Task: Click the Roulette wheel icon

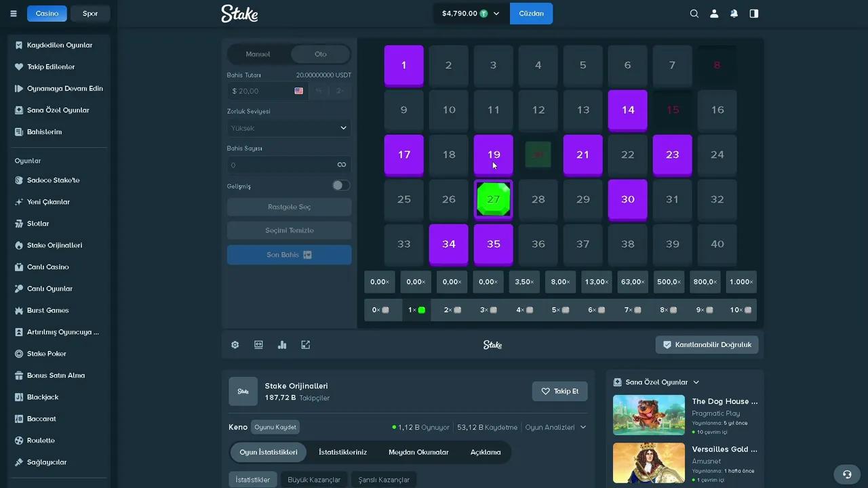Action: pyautogui.click(x=19, y=441)
